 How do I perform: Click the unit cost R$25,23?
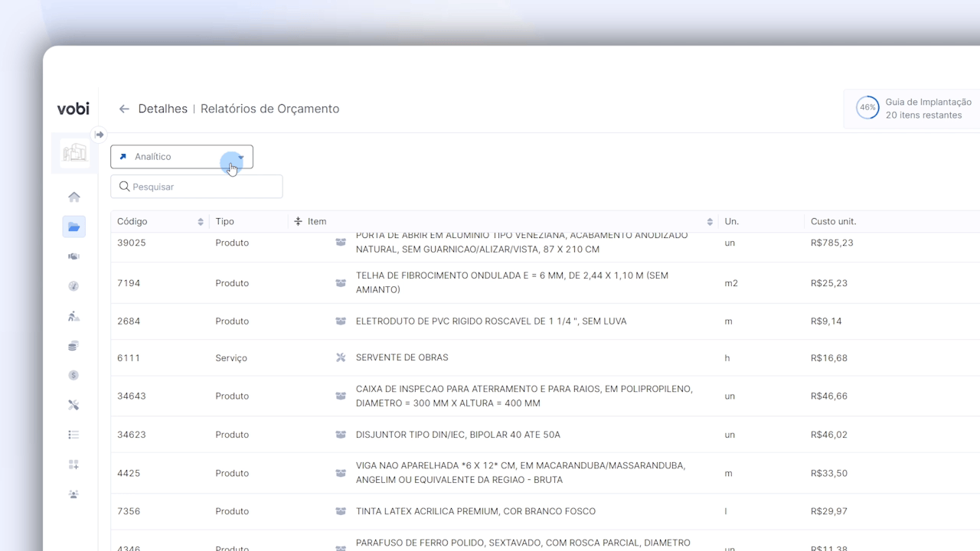[x=829, y=283]
